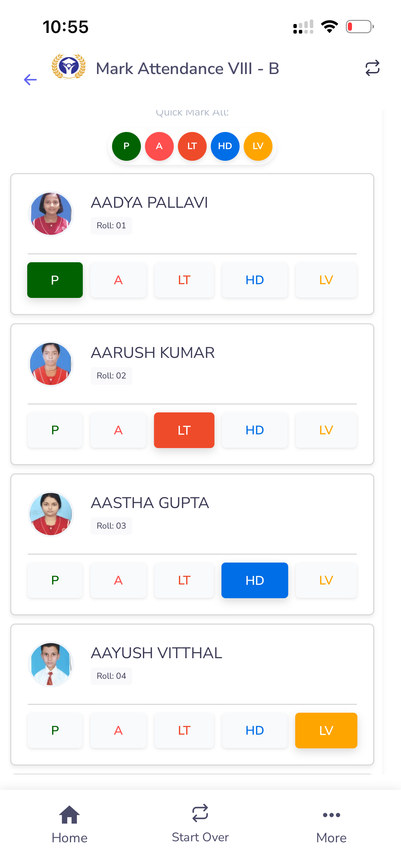
Task: Tap the back arrow icon
Action: point(31,80)
